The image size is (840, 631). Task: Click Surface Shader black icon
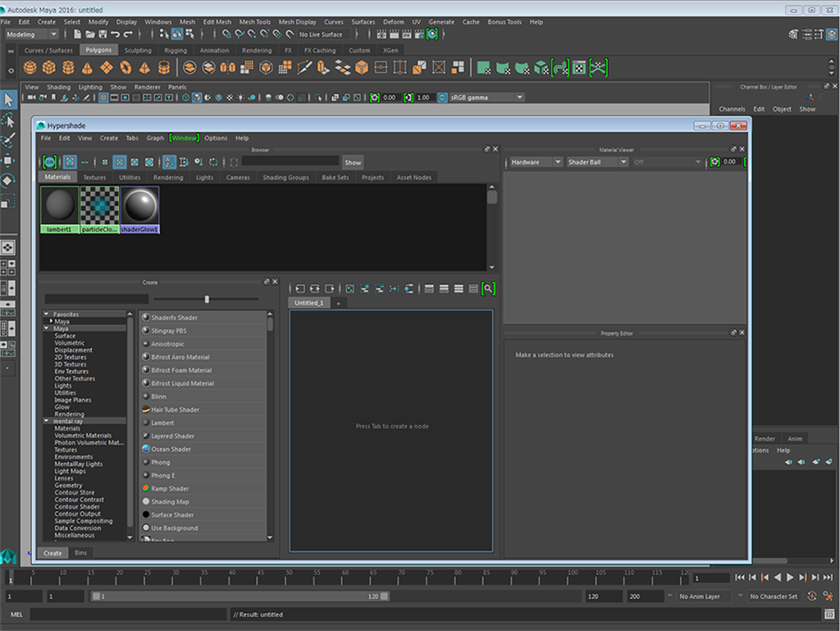[146, 514]
